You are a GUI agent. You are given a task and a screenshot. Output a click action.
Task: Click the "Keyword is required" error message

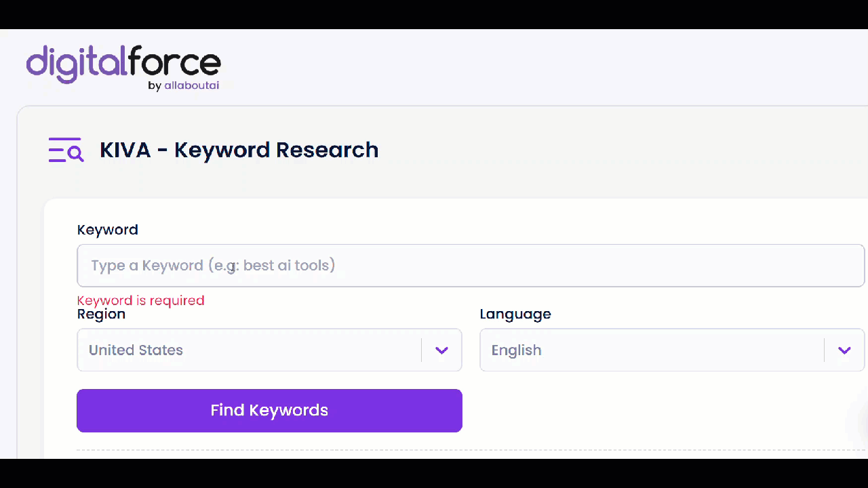point(140,300)
